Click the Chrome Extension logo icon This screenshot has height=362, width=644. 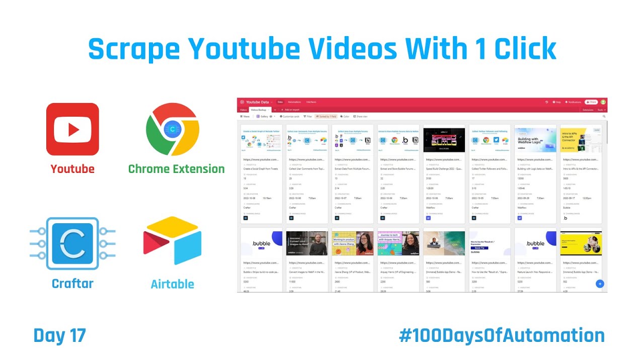[x=173, y=129]
